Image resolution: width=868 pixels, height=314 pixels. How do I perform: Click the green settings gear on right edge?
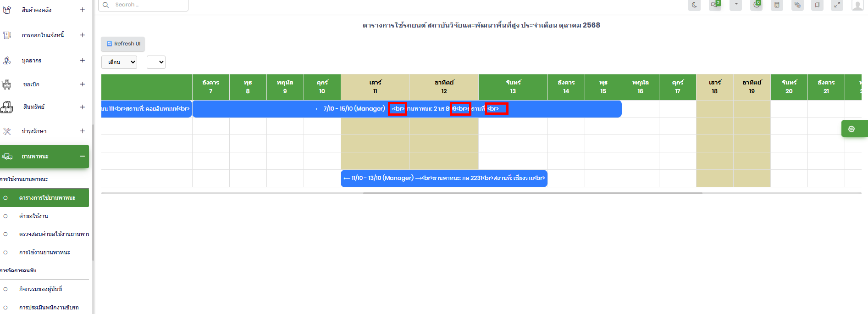click(851, 129)
